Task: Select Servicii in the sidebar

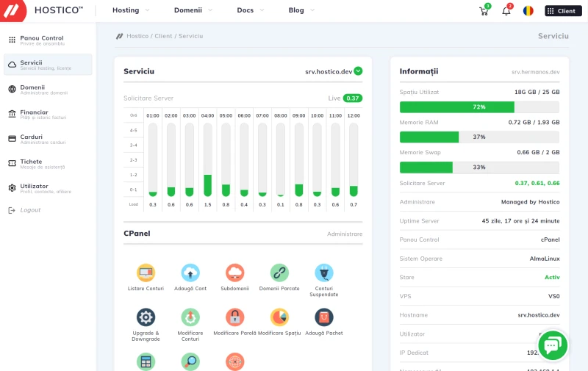Action: point(48,65)
